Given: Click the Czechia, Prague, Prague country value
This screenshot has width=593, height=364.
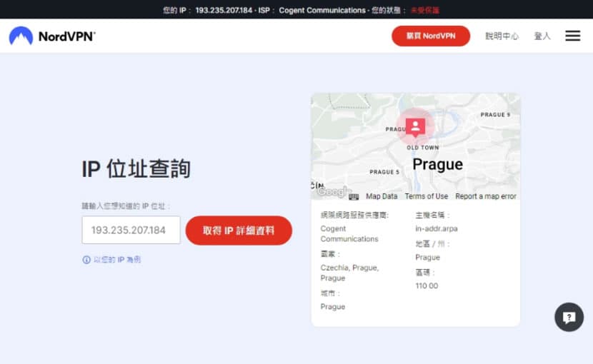Looking at the screenshot, I should [349, 273].
